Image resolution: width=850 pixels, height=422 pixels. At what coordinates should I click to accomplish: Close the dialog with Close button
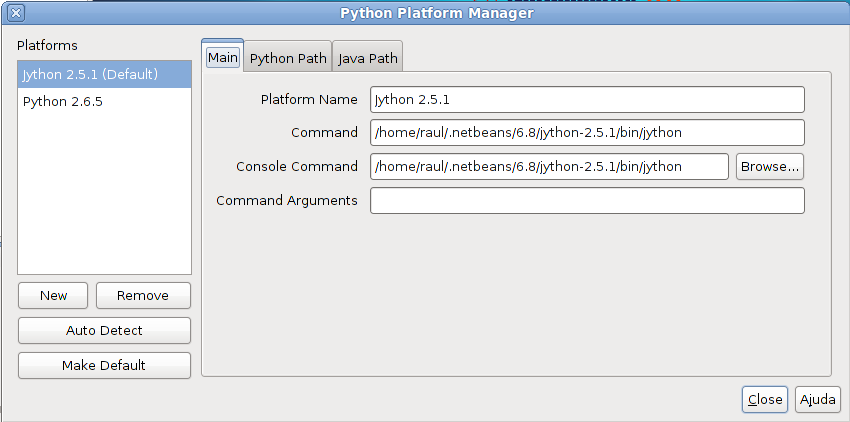pos(765,400)
